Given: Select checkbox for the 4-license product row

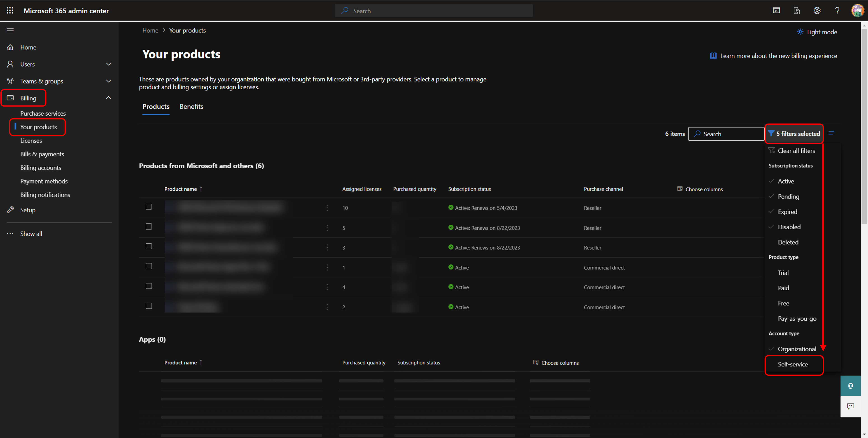Looking at the screenshot, I should click(149, 286).
